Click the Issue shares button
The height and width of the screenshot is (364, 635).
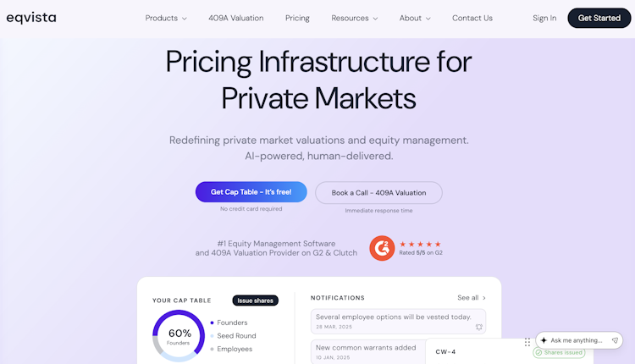[256, 301]
